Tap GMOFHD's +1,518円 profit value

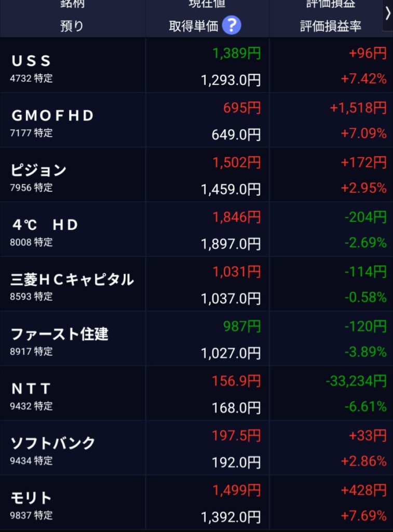click(x=358, y=108)
